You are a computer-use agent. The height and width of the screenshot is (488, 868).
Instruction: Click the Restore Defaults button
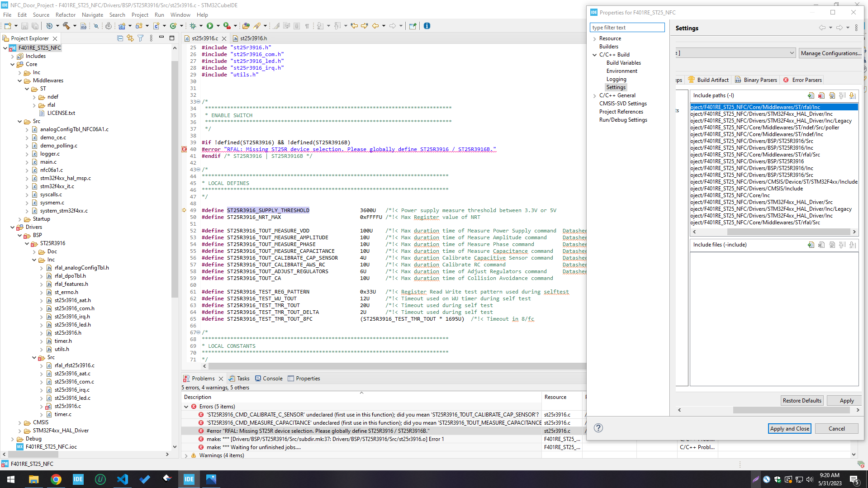pos(802,400)
